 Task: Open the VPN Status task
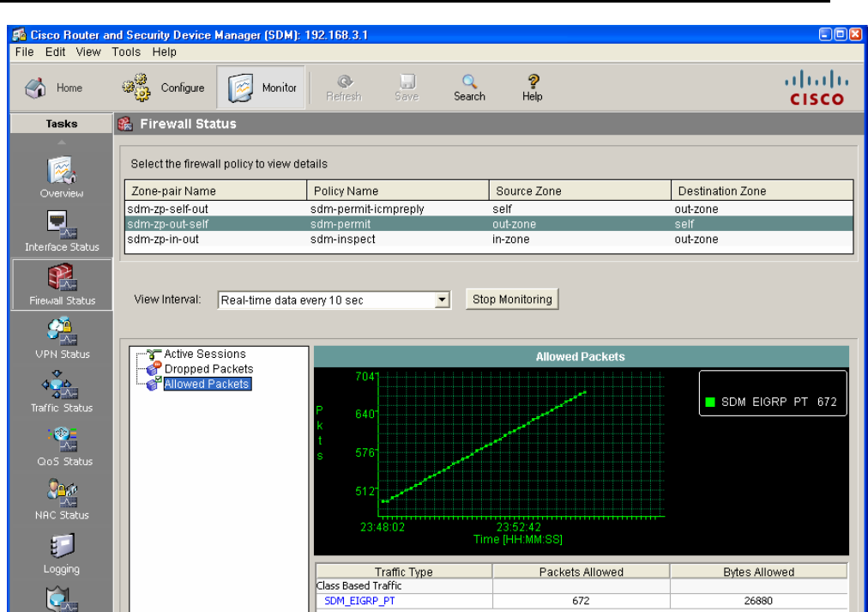pyautogui.click(x=62, y=338)
